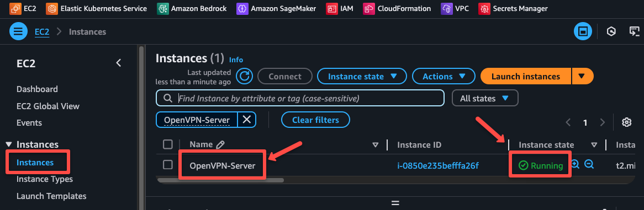This screenshot has width=644, height=210.
Task: Open instance i-0850e235befffa26f link
Action: (x=438, y=166)
